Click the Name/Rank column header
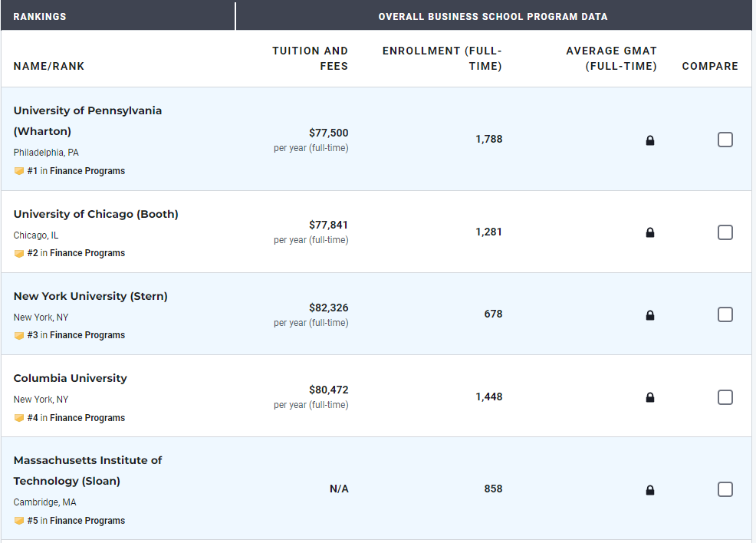Image resolution: width=756 pixels, height=543 pixels. click(49, 66)
